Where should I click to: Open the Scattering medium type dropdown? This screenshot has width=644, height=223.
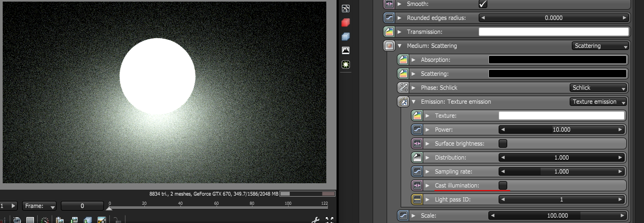[x=600, y=46]
